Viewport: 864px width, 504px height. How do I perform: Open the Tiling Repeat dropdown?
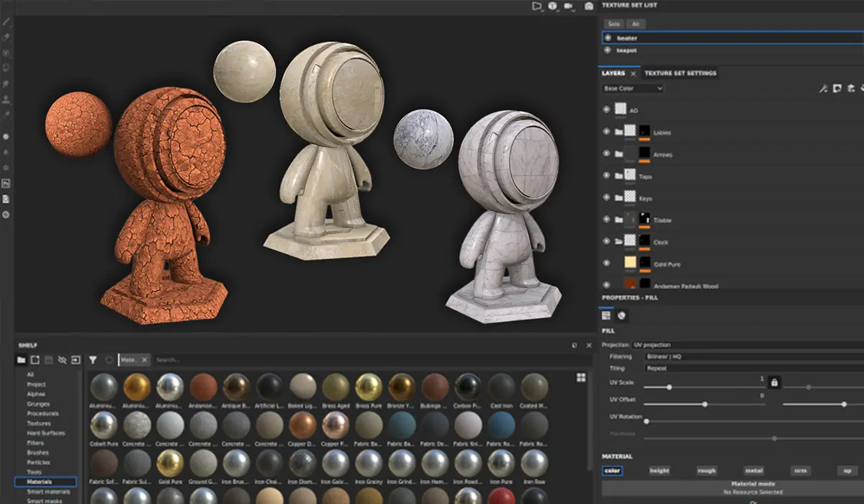click(753, 368)
